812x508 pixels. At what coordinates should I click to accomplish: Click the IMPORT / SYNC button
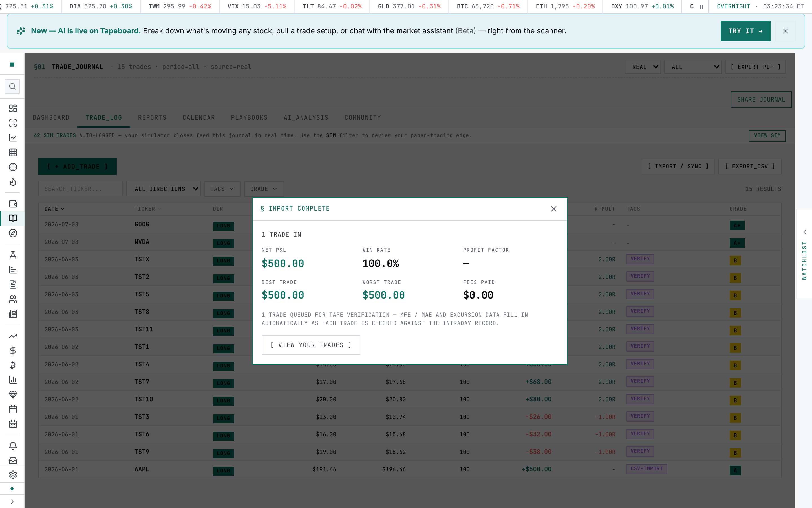[x=678, y=166]
